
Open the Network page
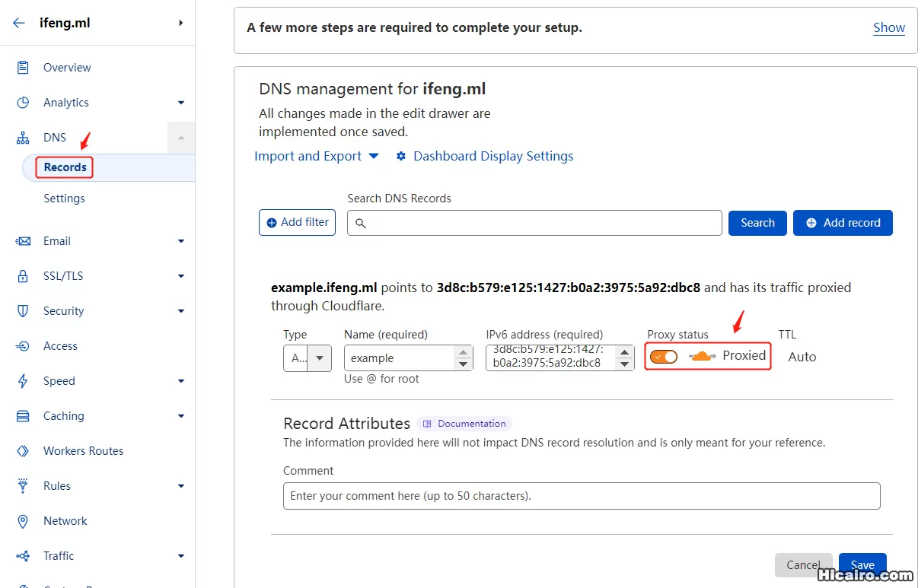65,521
